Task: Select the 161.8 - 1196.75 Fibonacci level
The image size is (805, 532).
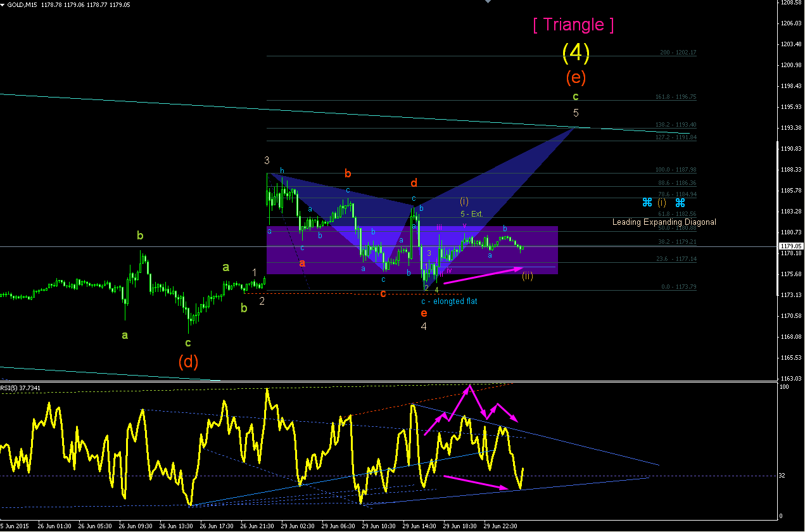Action: [676, 97]
